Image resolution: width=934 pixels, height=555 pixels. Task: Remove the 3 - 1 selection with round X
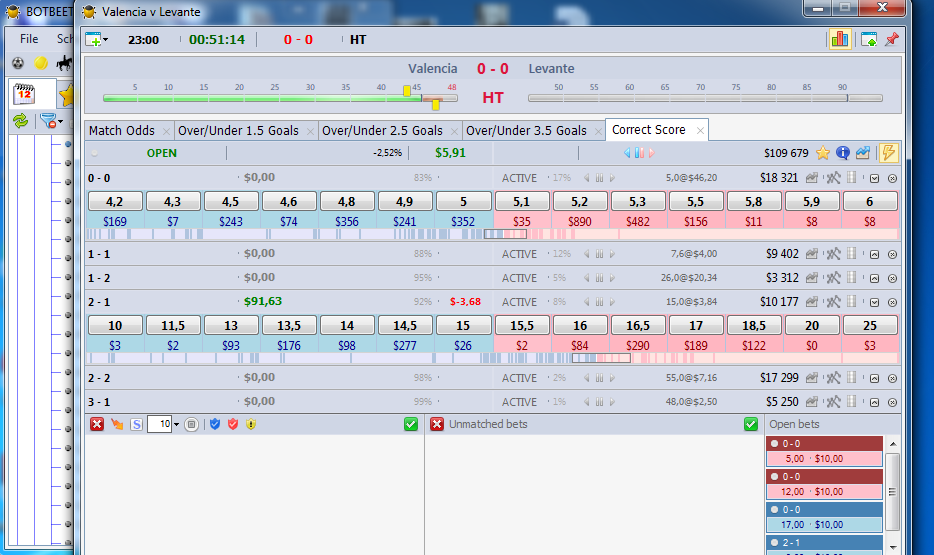click(x=892, y=402)
